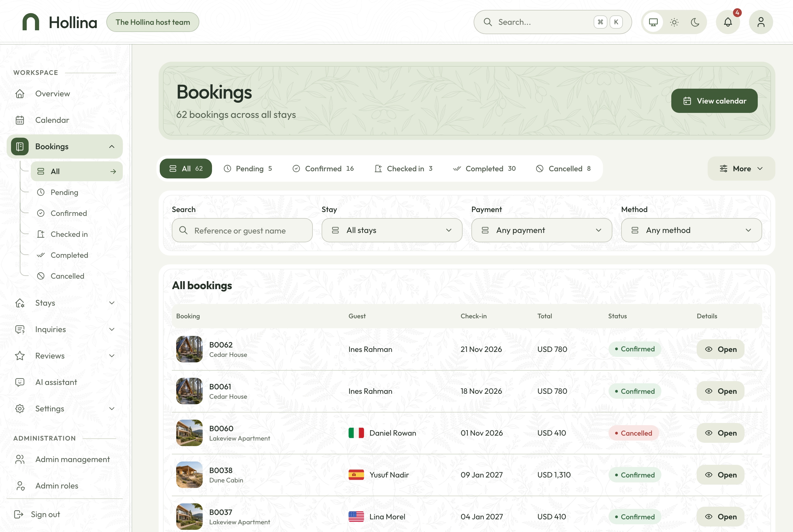Viewport: 793px width, 532px height.
Task: Click the View calendar button
Action: tap(714, 101)
